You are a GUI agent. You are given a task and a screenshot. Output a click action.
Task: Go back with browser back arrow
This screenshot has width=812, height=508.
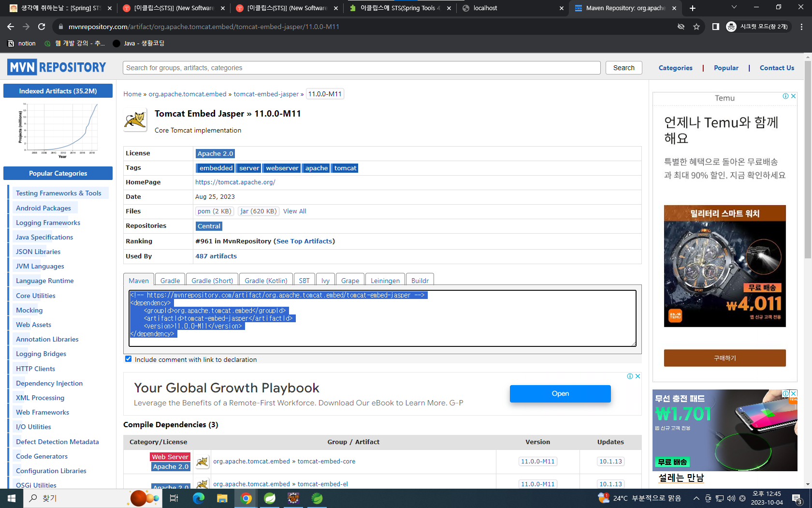11,27
